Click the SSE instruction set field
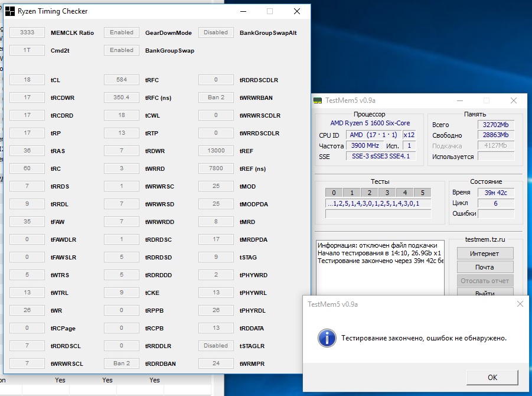Viewport: 532px width, 396px height. tap(381, 156)
